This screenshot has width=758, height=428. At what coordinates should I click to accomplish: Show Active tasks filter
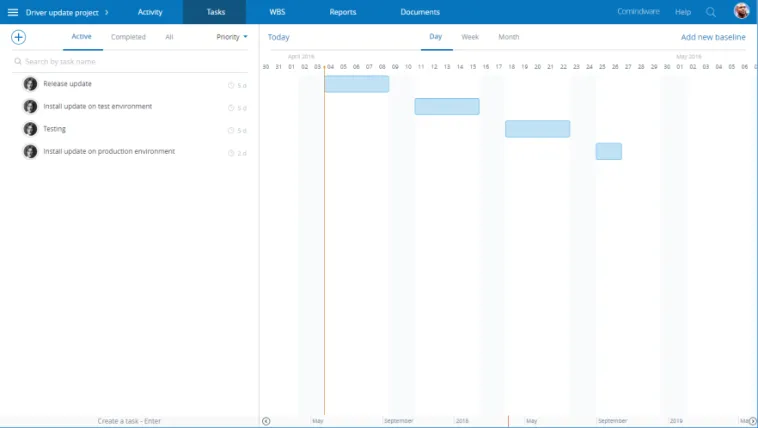click(x=82, y=37)
